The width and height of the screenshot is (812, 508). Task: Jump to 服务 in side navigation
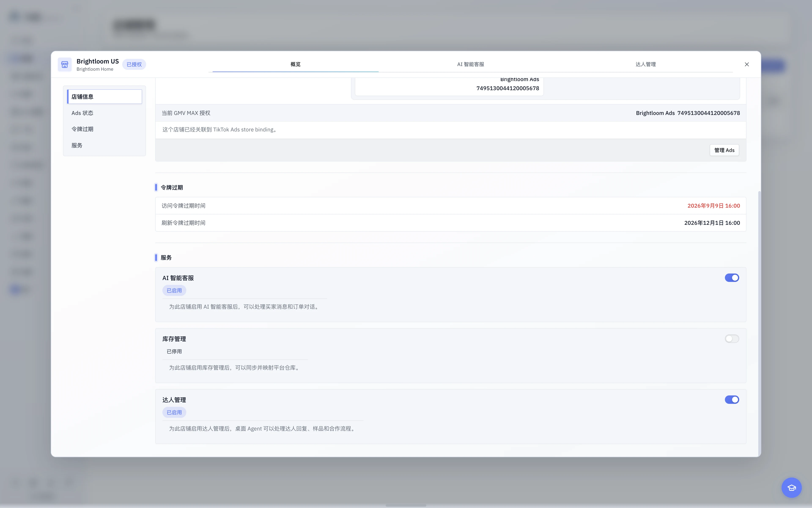(104, 145)
